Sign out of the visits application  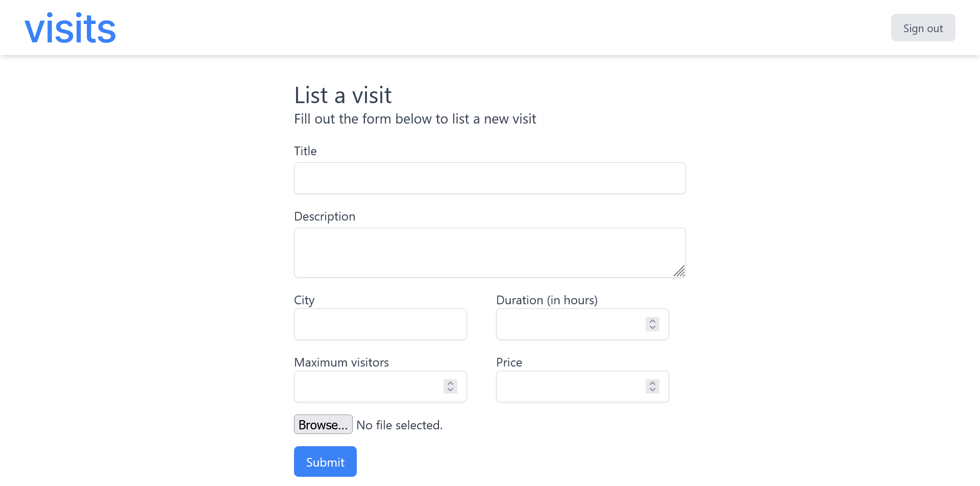(x=923, y=28)
